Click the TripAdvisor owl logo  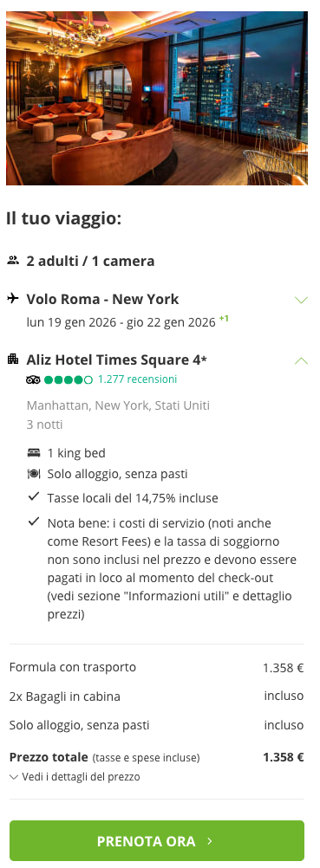coord(33,379)
